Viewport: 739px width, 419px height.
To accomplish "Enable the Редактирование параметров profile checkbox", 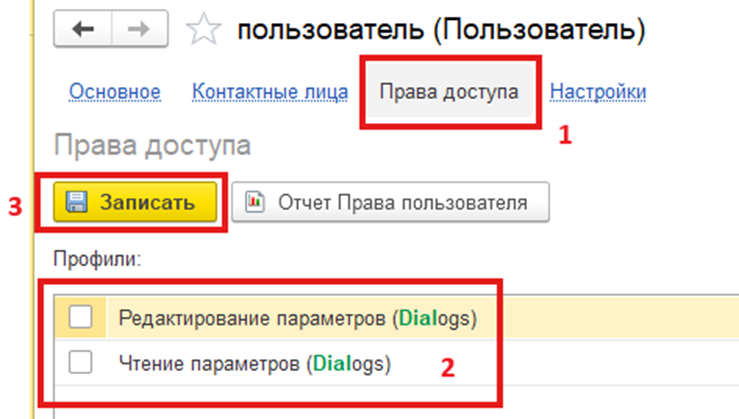I will point(81,318).
